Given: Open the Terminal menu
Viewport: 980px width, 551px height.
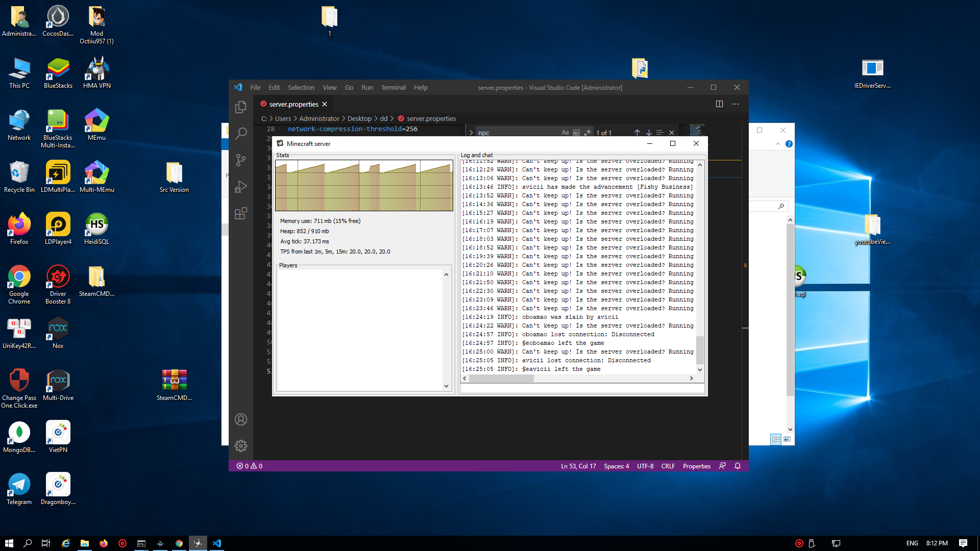Looking at the screenshot, I should [x=393, y=88].
